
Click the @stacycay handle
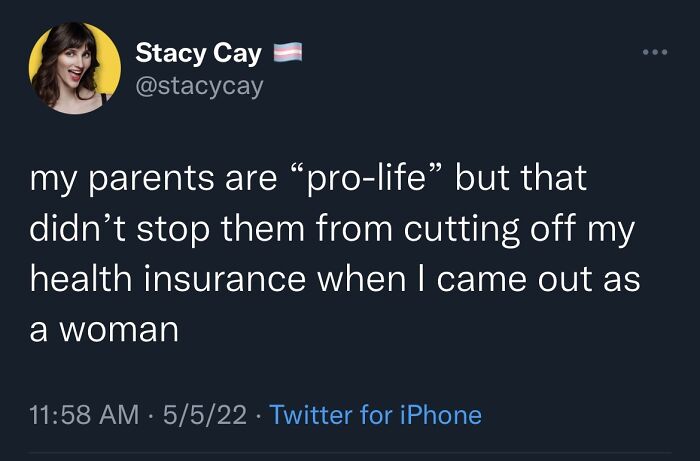(x=199, y=86)
